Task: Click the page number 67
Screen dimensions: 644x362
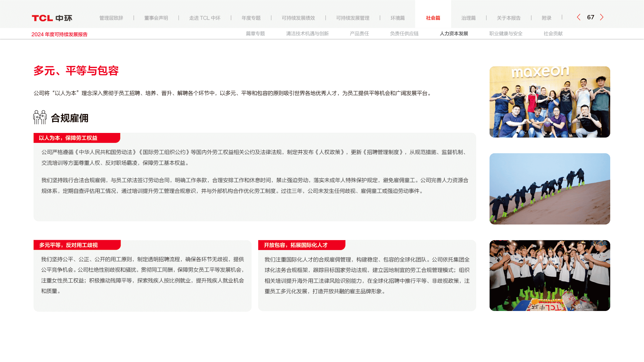Action: click(x=590, y=17)
